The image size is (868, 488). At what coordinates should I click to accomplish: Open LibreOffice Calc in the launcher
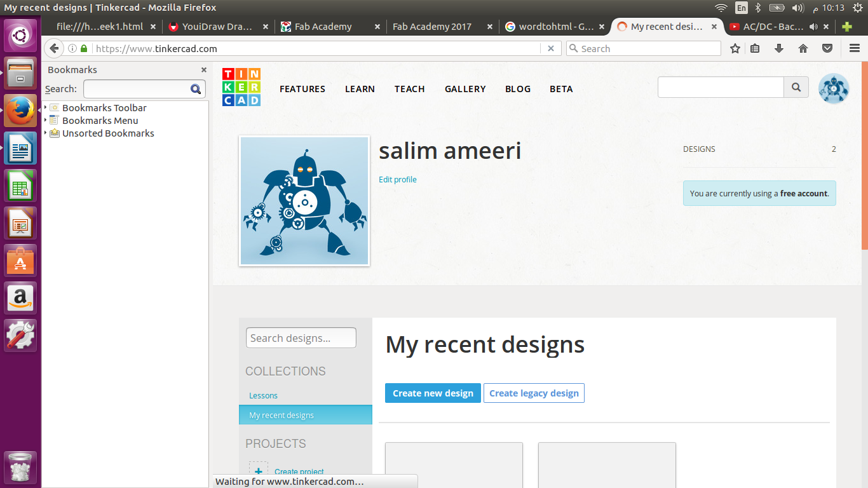(21, 186)
